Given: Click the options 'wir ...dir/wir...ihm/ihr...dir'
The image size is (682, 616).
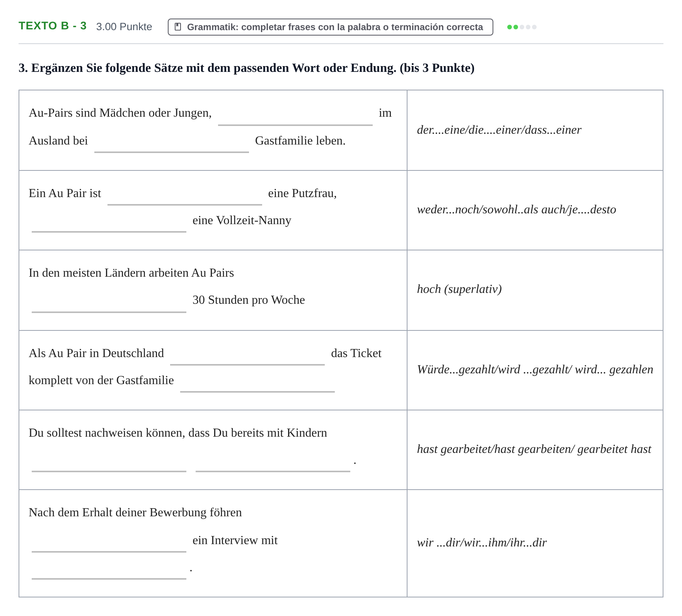Looking at the screenshot, I should pyautogui.click(x=482, y=543).
